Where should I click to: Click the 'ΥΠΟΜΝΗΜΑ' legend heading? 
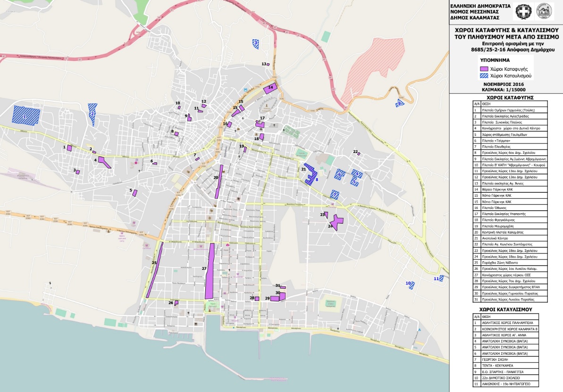point(495,60)
